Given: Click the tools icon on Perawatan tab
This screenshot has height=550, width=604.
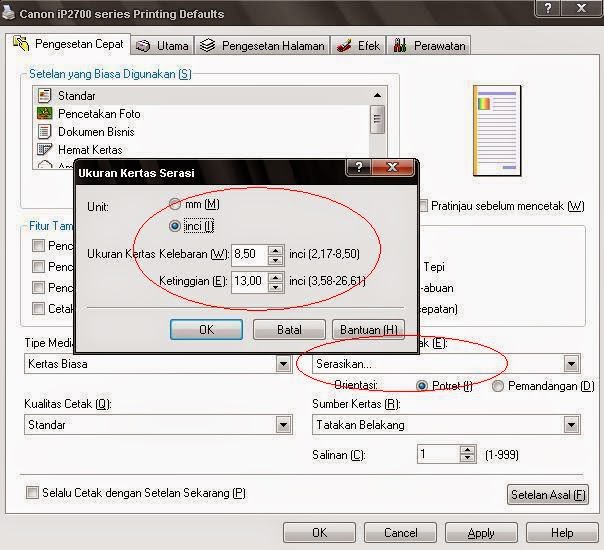Looking at the screenshot, I should (399, 45).
